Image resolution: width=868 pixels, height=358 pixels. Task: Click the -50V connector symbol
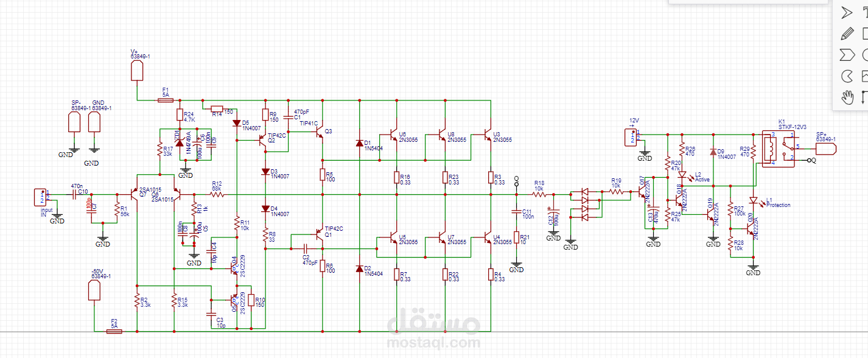coord(94,290)
